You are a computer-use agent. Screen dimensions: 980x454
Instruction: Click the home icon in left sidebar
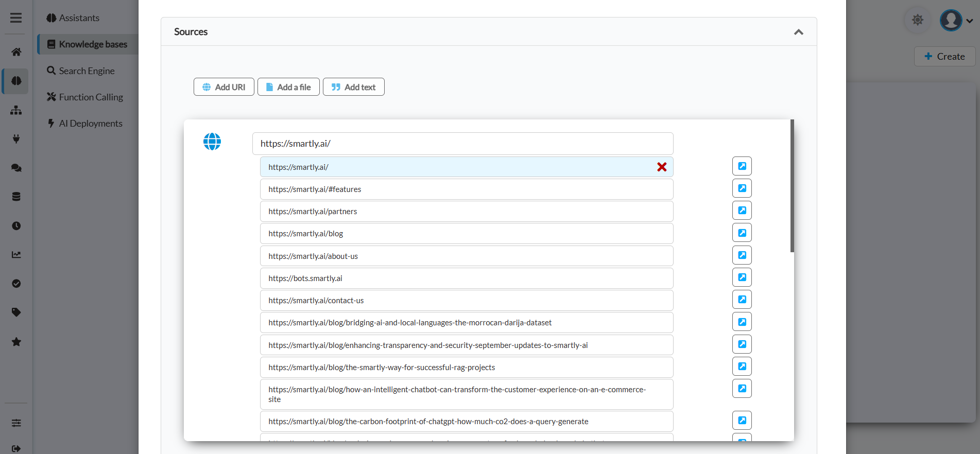click(x=16, y=52)
